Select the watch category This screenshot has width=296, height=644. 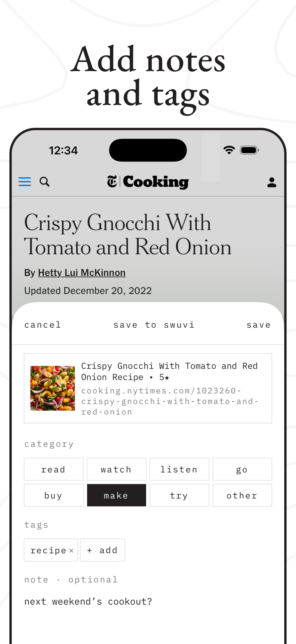(117, 469)
